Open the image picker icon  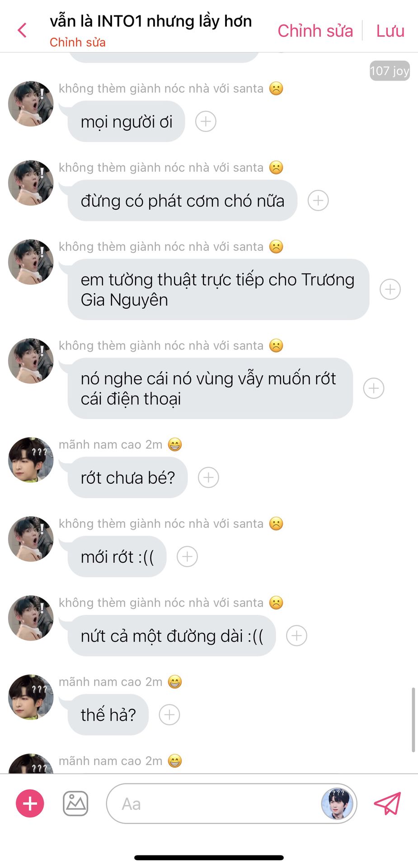[75, 803]
